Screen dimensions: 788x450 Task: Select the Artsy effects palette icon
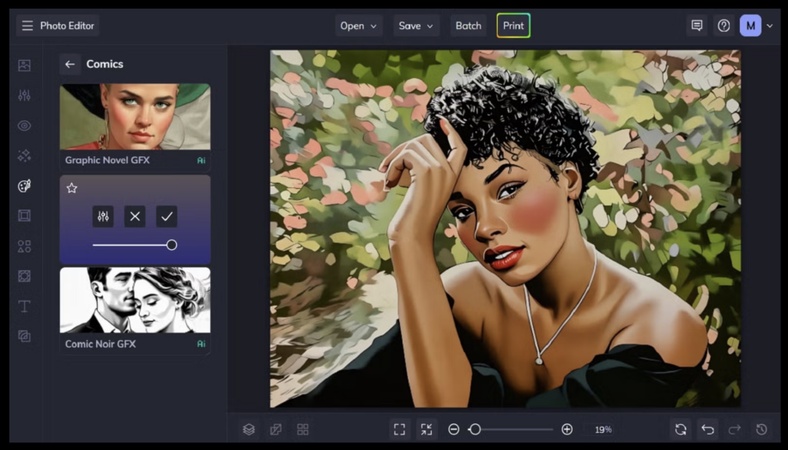[24, 186]
